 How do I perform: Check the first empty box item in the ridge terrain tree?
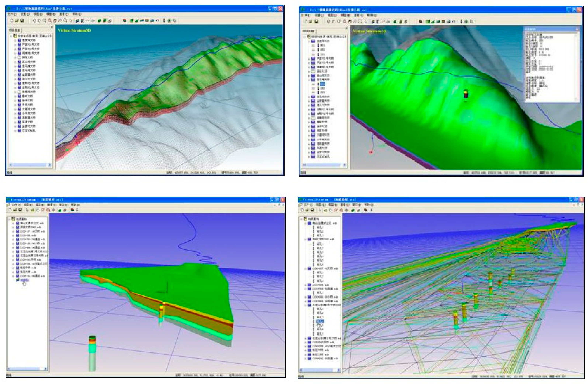[x=19, y=57]
